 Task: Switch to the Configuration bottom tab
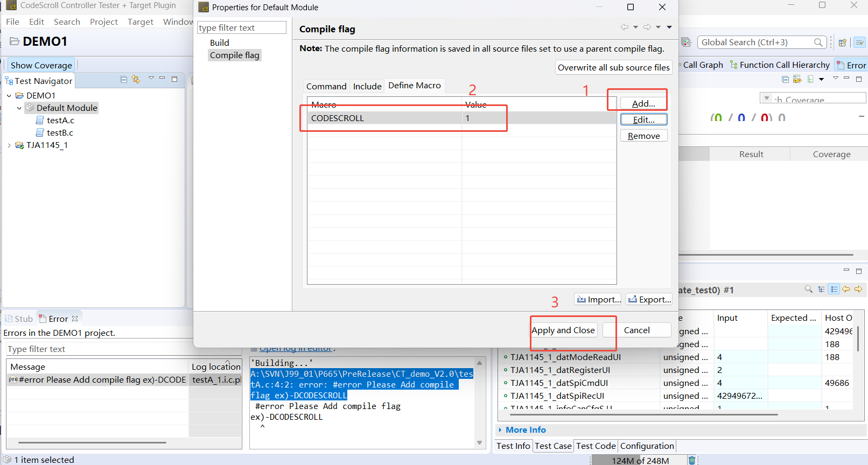point(647,446)
